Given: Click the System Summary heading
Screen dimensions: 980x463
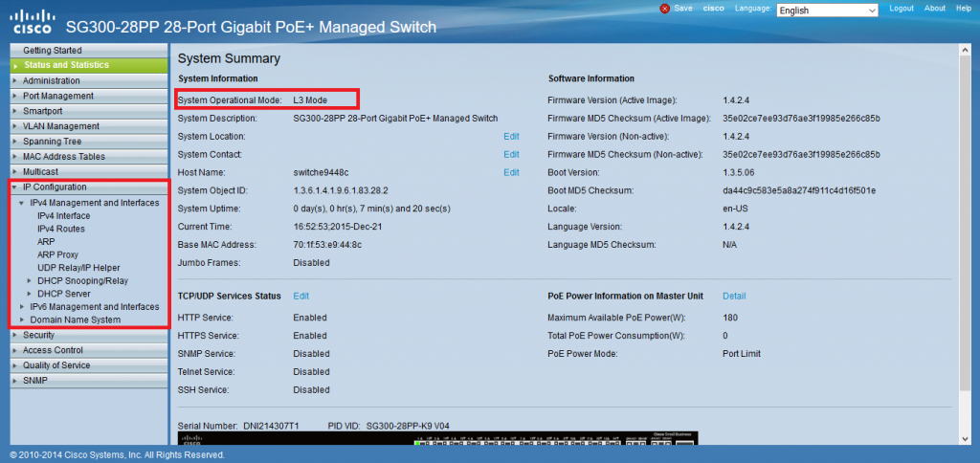Looking at the screenshot, I should pos(230,59).
